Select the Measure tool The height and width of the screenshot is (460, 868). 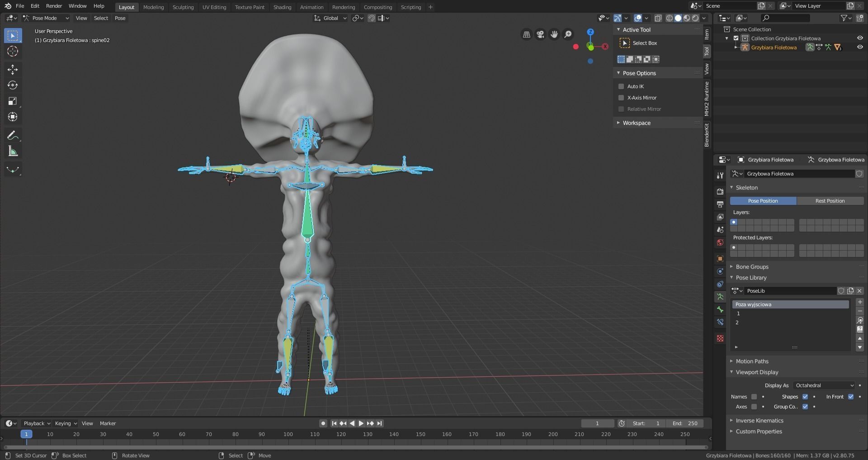point(13,152)
